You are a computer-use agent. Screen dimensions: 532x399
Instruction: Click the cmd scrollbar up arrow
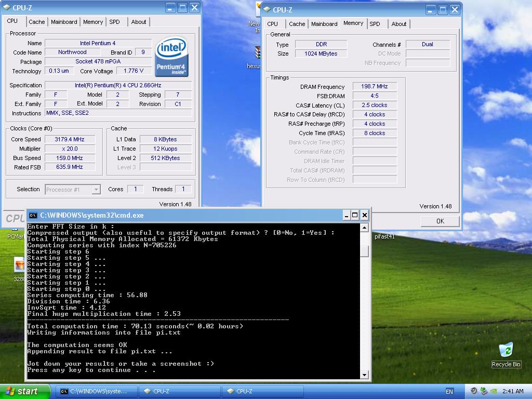pyautogui.click(x=364, y=228)
